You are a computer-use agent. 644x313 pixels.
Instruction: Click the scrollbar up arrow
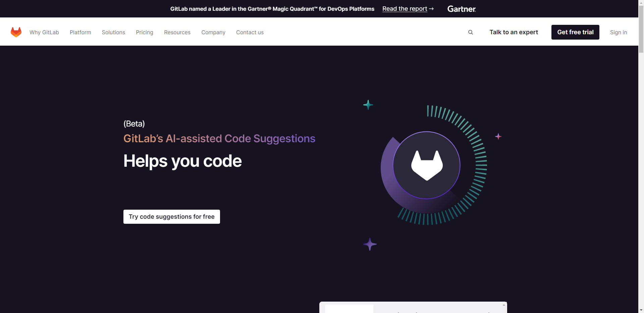pyautogui.click(x=641, y=3)
